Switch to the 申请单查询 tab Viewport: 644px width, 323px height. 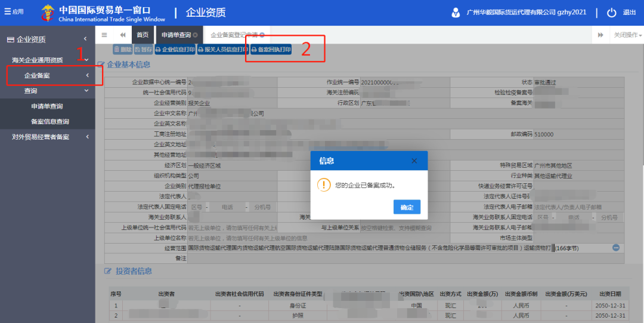click(x=176, y=35)
